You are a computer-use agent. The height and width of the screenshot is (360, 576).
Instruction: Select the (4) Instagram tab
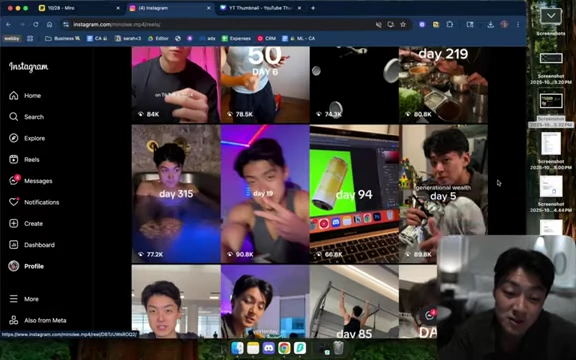(x=170, y=8)
